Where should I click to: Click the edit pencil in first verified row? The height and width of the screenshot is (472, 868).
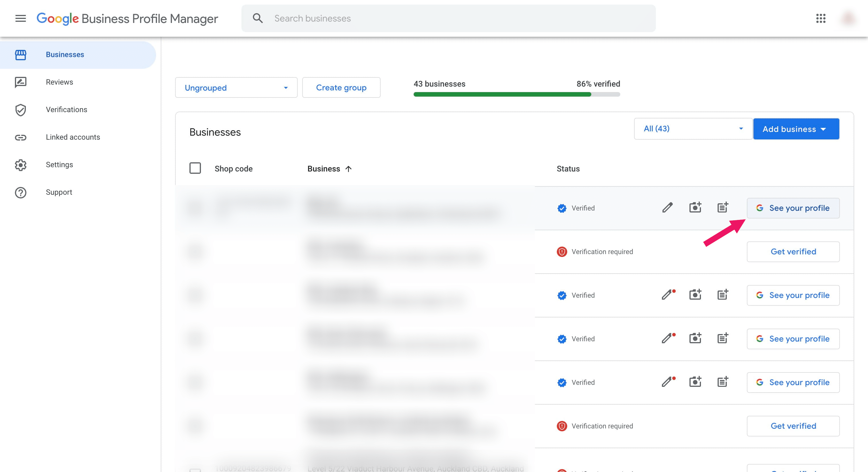point(667,208)
